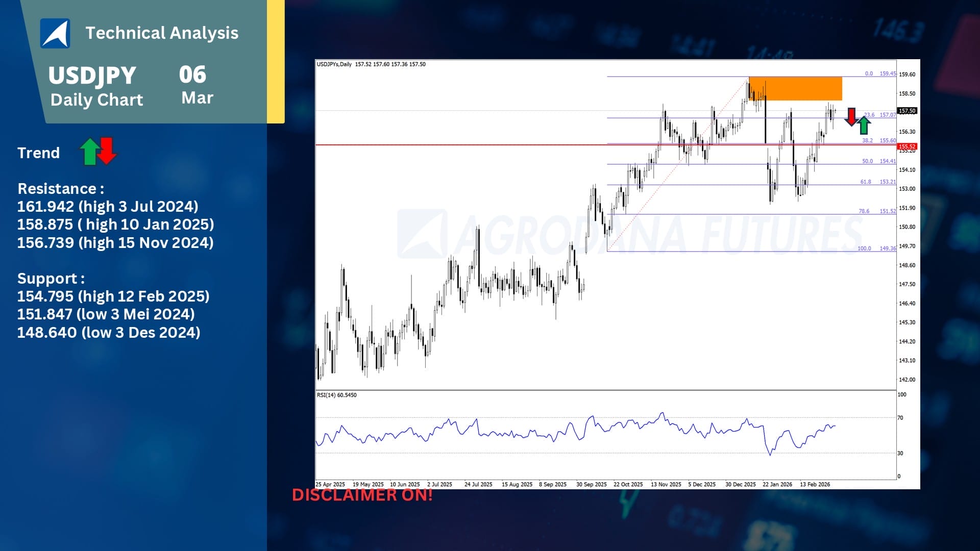Click the green up arrow on chart

864,126
